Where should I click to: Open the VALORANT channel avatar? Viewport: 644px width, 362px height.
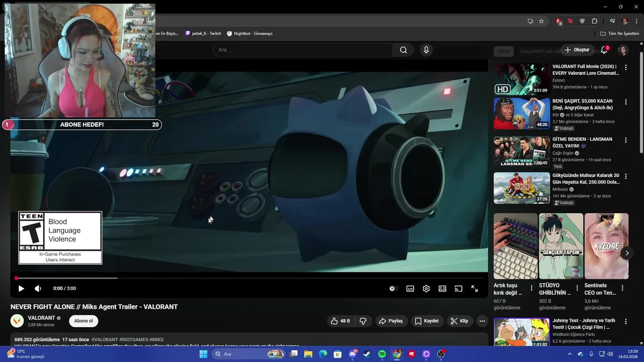(x=17, y=321)
